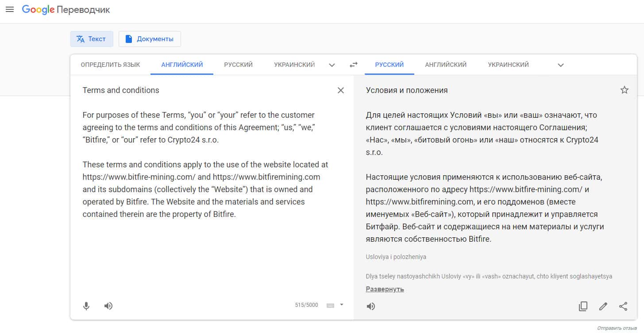Open the main hamburger menu
Image resolution: width=644 pixels, height=336 pixels.
coord(9,9)
